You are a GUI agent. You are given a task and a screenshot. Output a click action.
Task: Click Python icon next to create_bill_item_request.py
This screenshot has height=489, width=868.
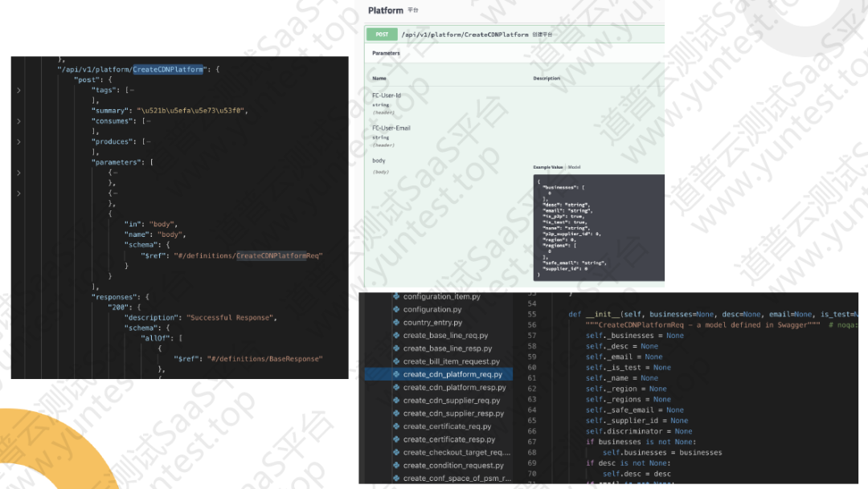coord(396,361)
